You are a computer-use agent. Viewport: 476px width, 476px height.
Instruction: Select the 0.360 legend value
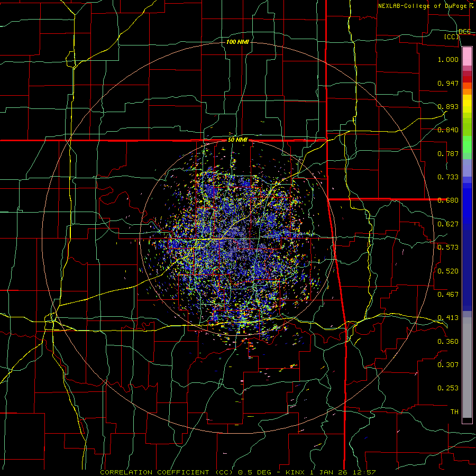tap(448, 342)
